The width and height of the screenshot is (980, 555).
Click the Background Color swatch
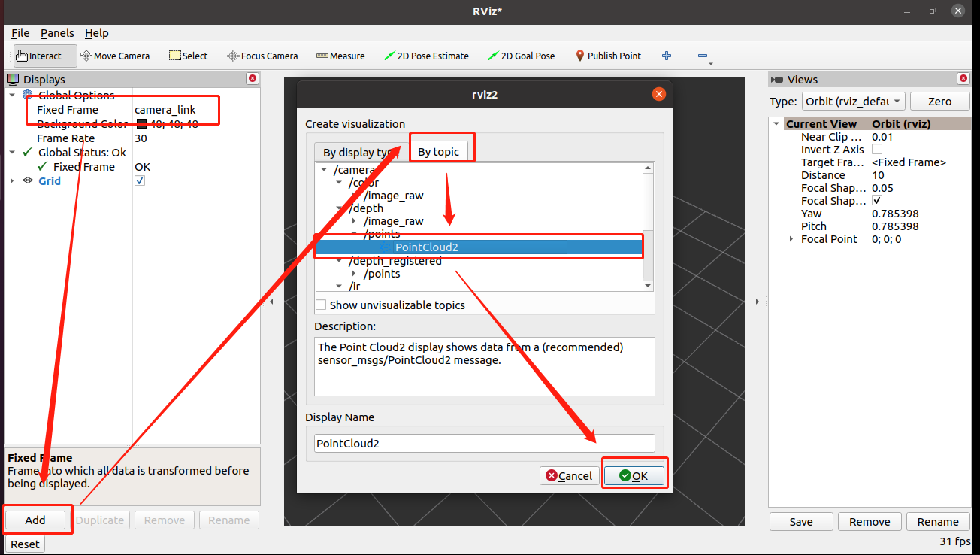(x=141, y=124)
